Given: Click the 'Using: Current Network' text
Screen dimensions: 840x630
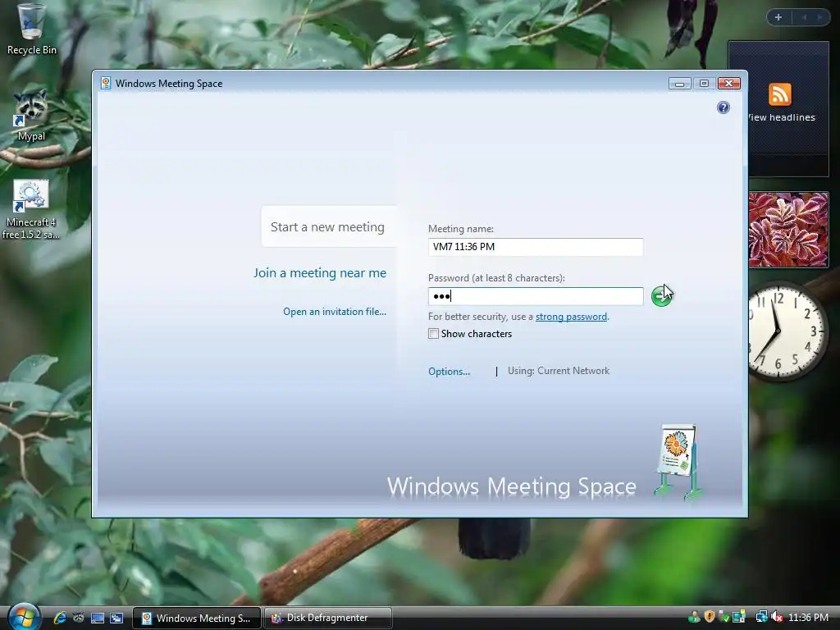Looking at the screenshot, I should pos(558,371).
